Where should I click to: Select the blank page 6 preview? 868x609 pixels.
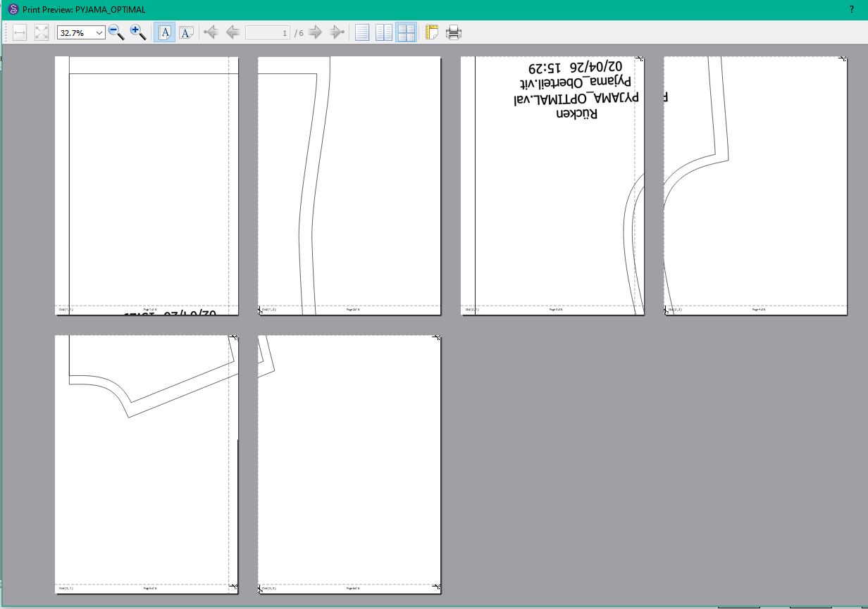349,464
